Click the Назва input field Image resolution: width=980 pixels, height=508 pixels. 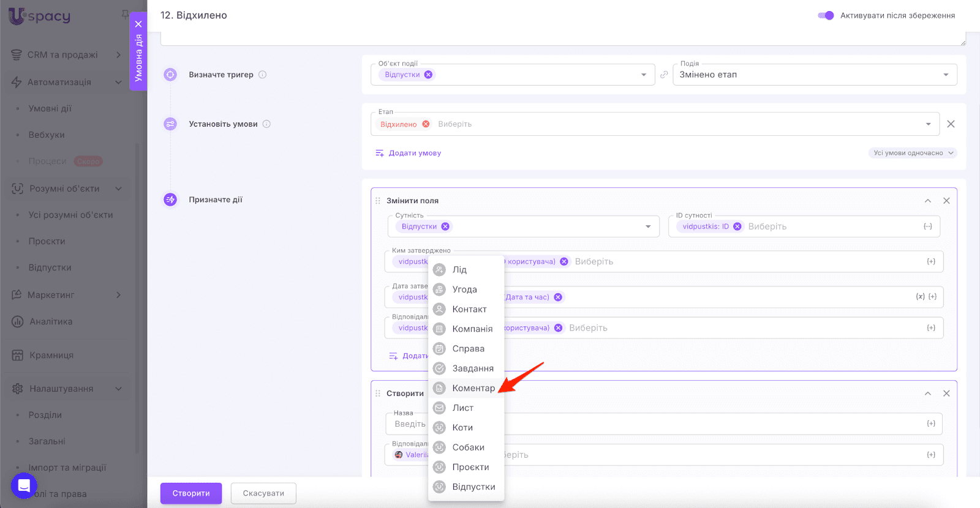[674, 424]
